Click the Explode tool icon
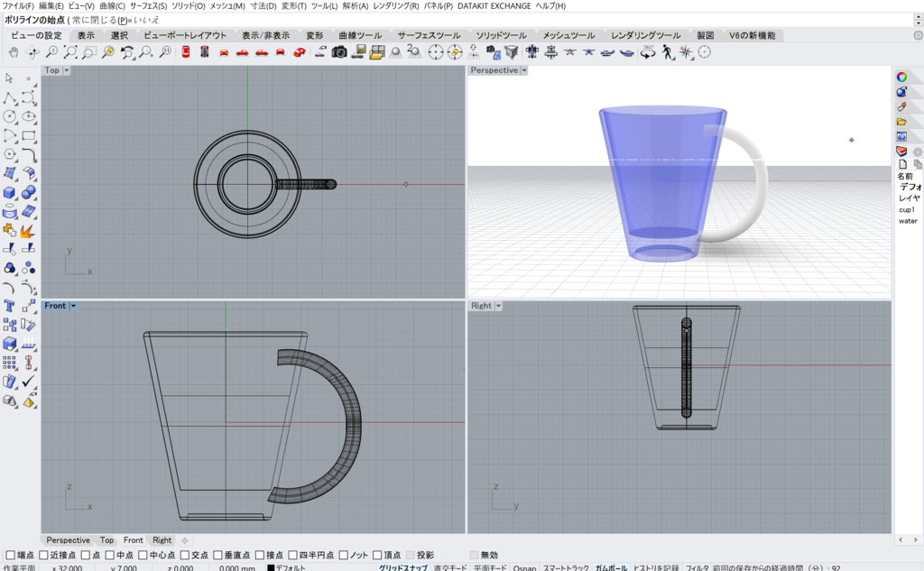 click(29, 230)
